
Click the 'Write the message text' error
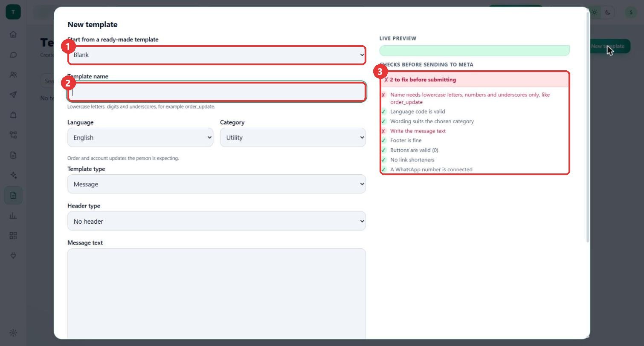point(418,131)
